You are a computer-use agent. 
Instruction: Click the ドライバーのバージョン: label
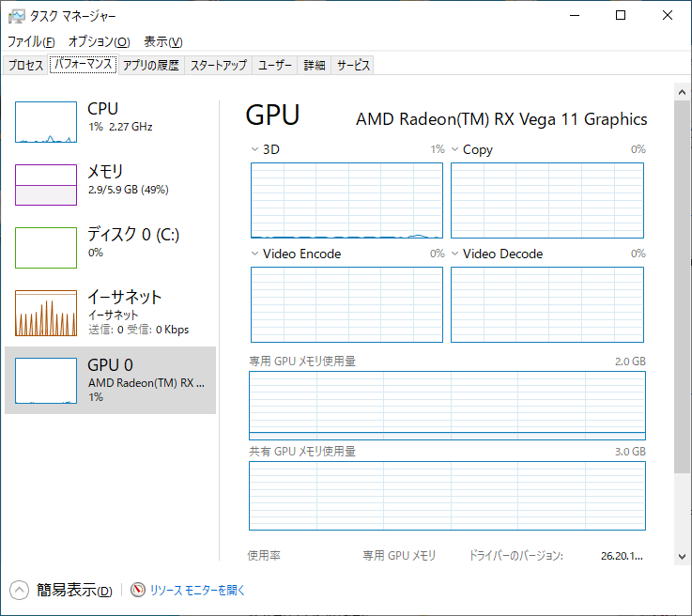tap(515, 556)
